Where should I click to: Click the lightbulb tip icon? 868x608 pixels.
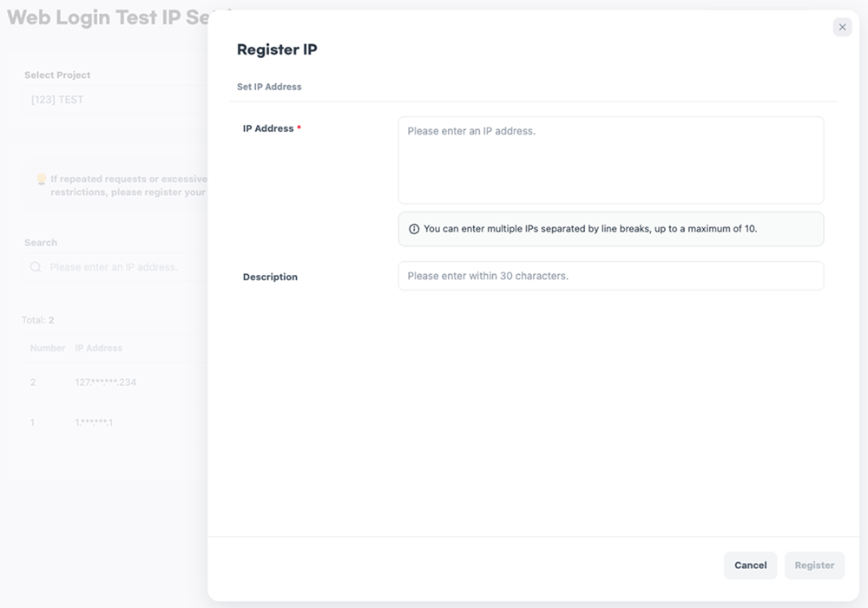pyautogui.click(x=40, y=180)
